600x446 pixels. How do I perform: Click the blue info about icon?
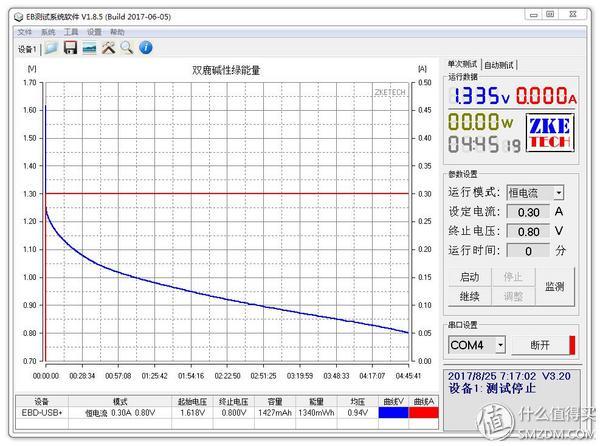146,48
